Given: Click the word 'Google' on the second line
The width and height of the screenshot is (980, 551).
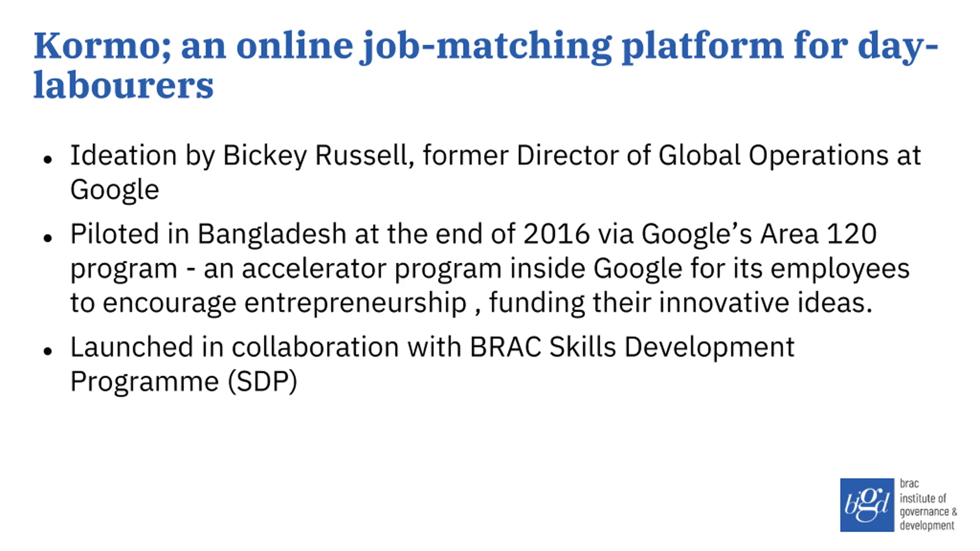Looking at the screenshot, I should (x=114, y=190).
